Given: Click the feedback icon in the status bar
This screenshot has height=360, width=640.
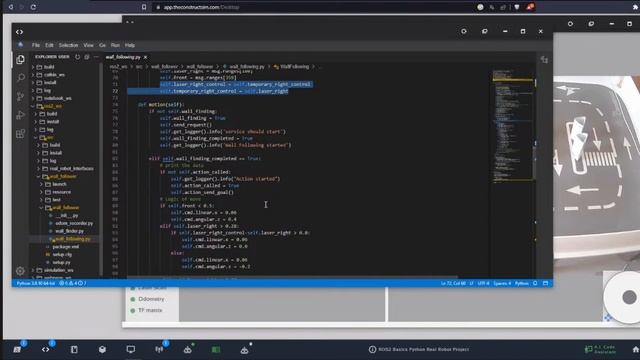Looking at the screenshot, I should [546, 283].
